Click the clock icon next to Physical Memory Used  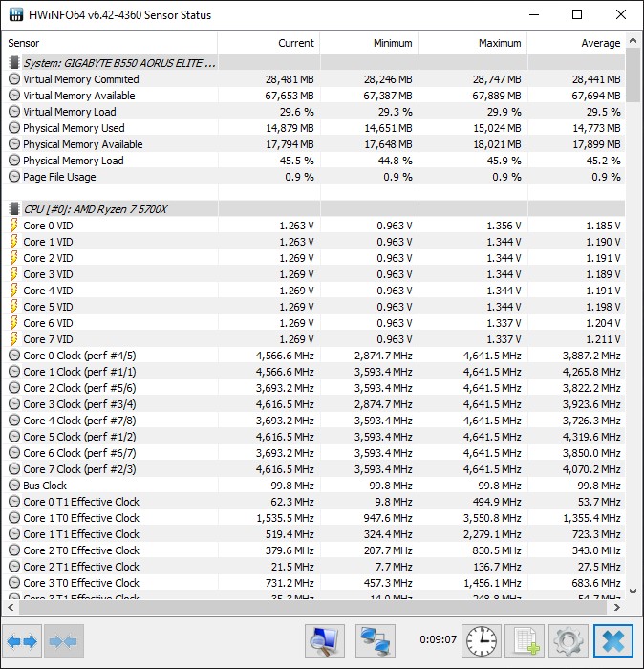14,127
